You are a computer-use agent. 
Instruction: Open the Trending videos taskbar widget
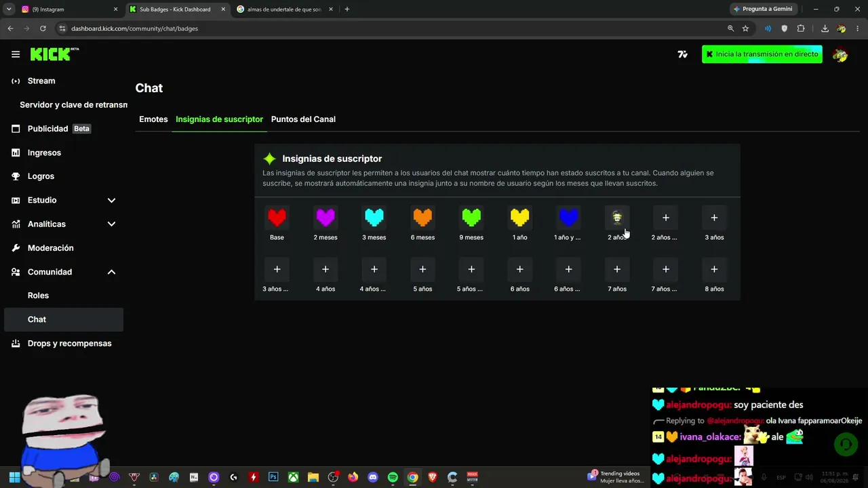616,477
